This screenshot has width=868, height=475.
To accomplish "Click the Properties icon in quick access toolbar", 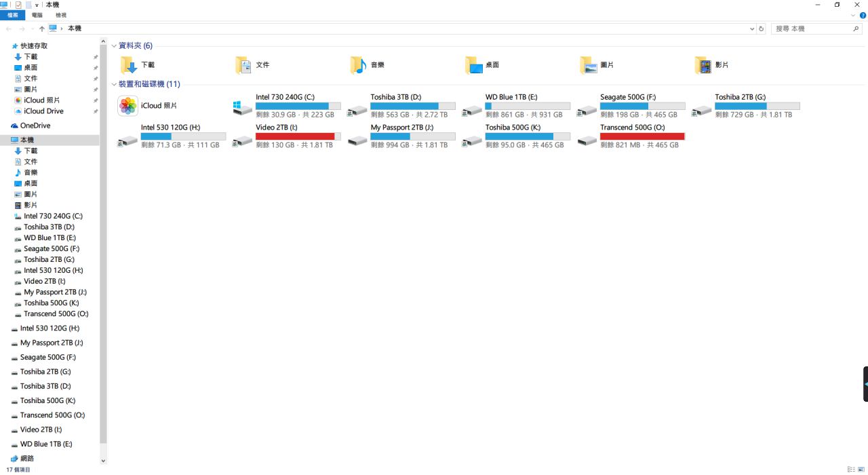I will [18, 5].
